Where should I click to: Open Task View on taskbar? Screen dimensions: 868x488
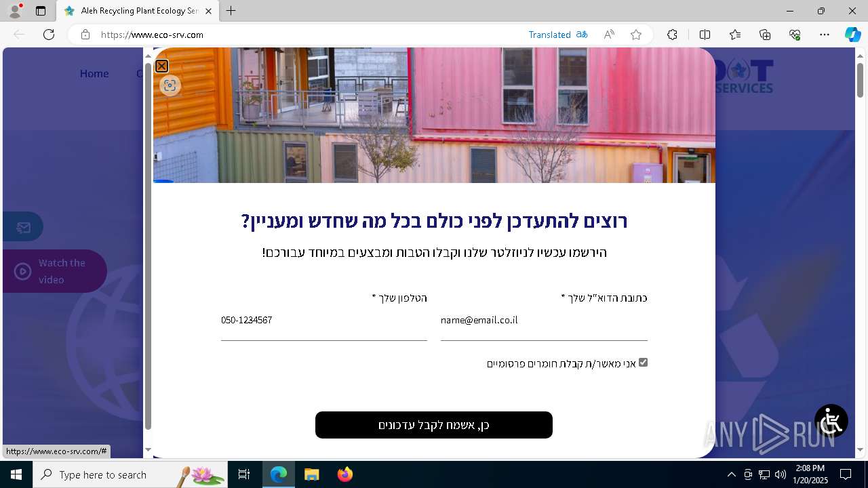244,474
